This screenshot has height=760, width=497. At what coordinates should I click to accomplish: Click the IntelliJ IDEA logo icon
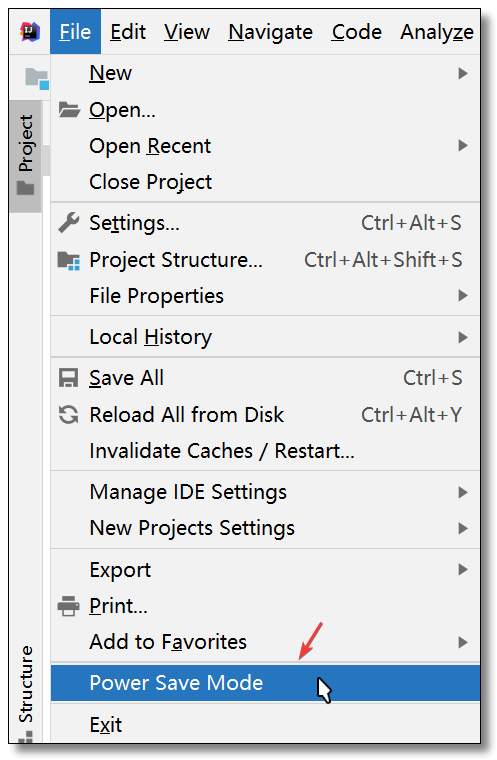tap(30, 32)
